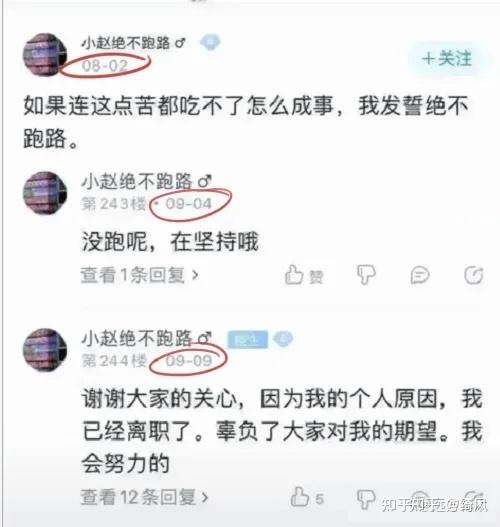Screen dimensions: 500x527
Task: Click the 09-09 date on the 第244楼 comment
Action: 189,361
